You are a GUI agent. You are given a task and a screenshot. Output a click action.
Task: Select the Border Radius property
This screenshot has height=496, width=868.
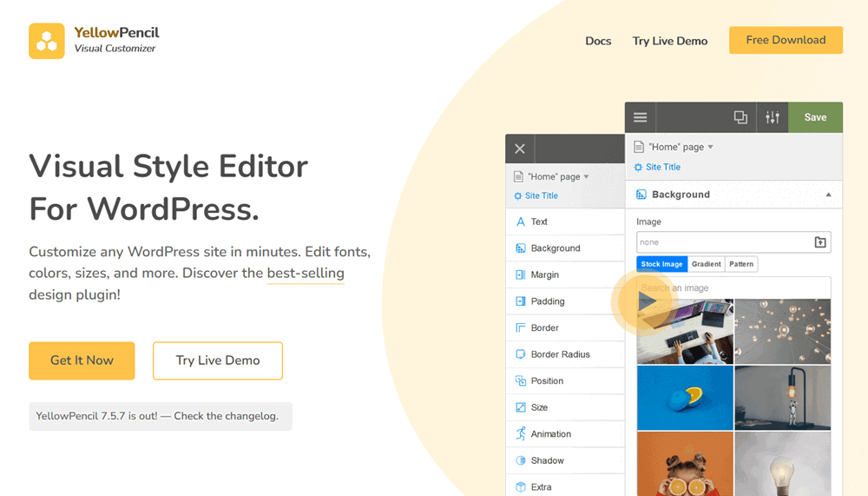560,354
